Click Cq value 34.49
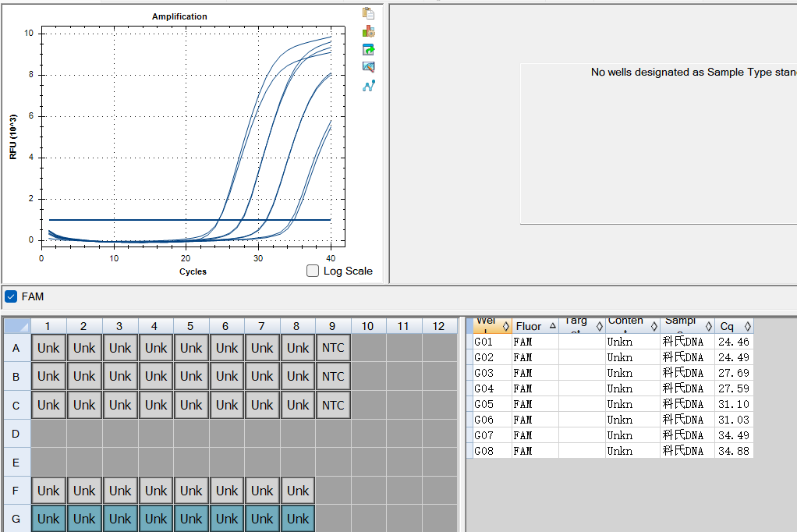This screenshot has height=532, width=797. pos(734,435)
